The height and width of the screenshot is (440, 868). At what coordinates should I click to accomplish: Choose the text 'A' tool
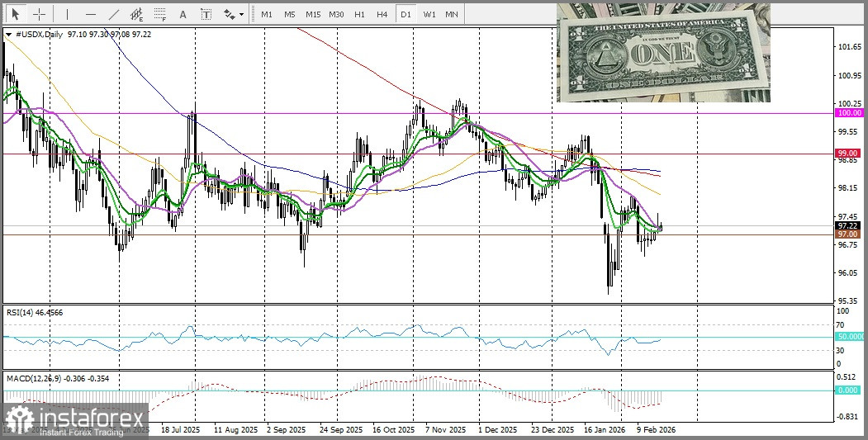(183, 14)
